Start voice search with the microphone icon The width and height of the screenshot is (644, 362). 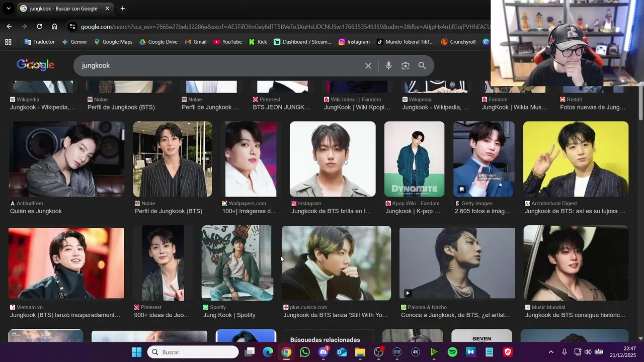pos(388,66)
